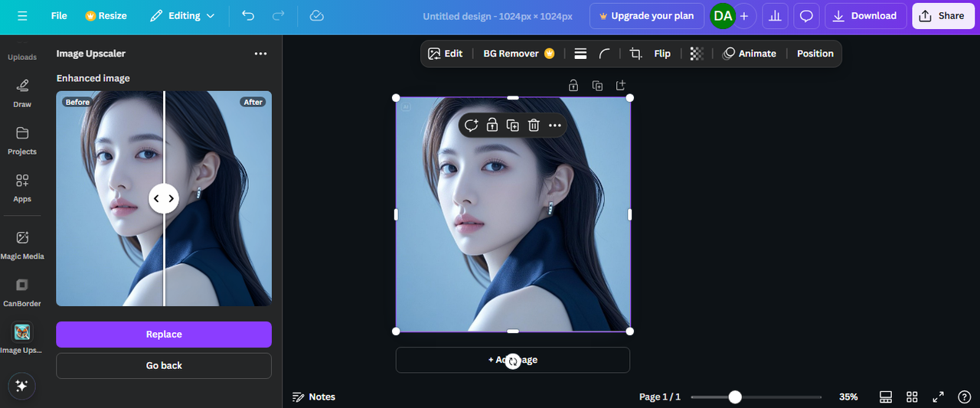Viewport: 980px width, 408px height.
Task: Duplicate the page with top icon
Action: point(597,85)
